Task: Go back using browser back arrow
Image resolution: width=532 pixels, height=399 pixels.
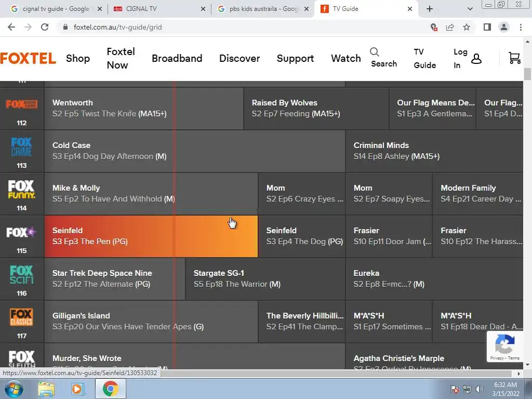Action: [x=11, y=27]
